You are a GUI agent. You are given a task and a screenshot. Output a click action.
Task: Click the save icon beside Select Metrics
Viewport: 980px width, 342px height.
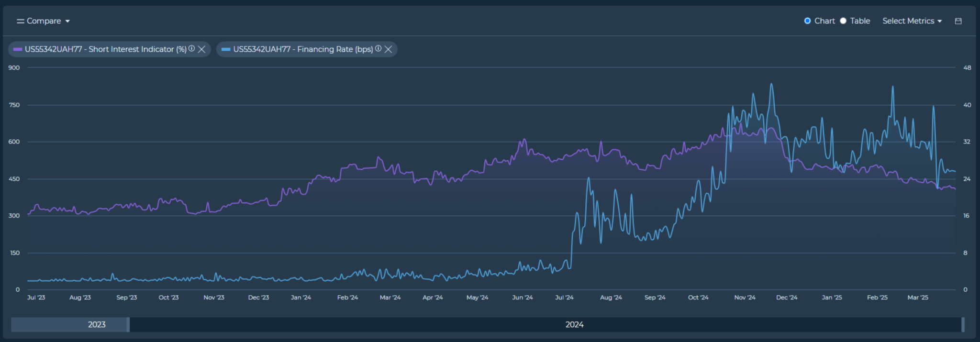coord(958,21)
